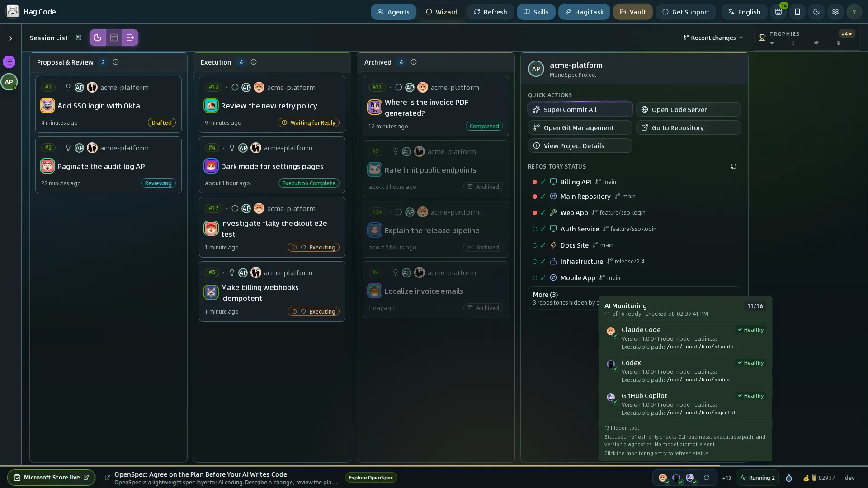Open the Agents tab
This screenshot has height=488, width=868.
click(x=393, y=12)
